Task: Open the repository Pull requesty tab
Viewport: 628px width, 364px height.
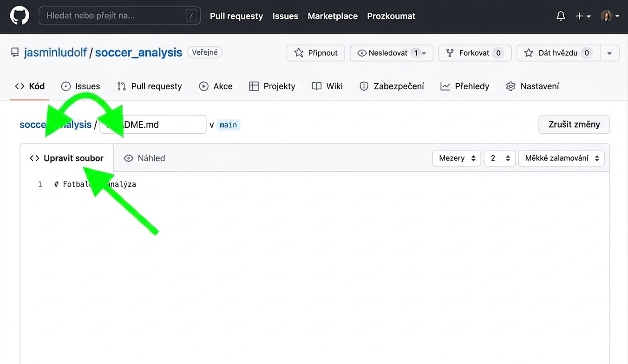Action: pyautogui.click(x=149, y=86)
